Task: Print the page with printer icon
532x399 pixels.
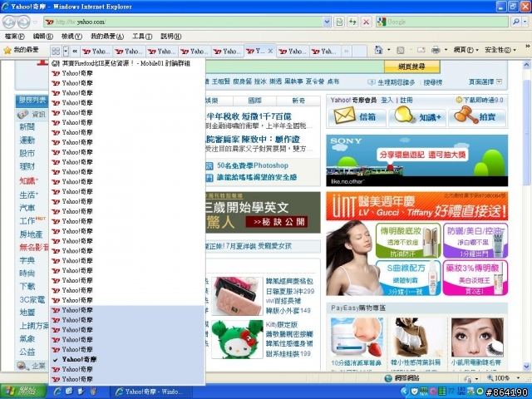Action: [x=436, y=50]
